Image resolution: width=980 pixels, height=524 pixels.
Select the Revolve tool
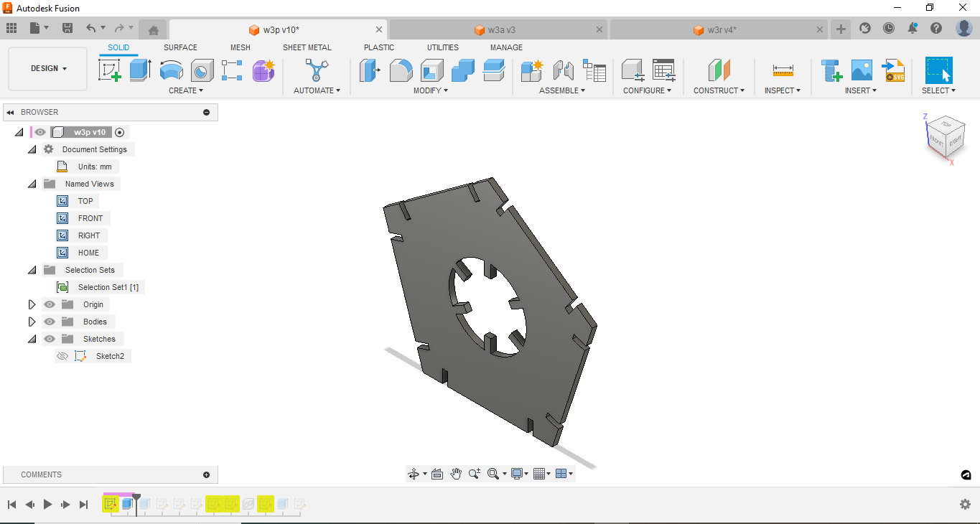172,70
